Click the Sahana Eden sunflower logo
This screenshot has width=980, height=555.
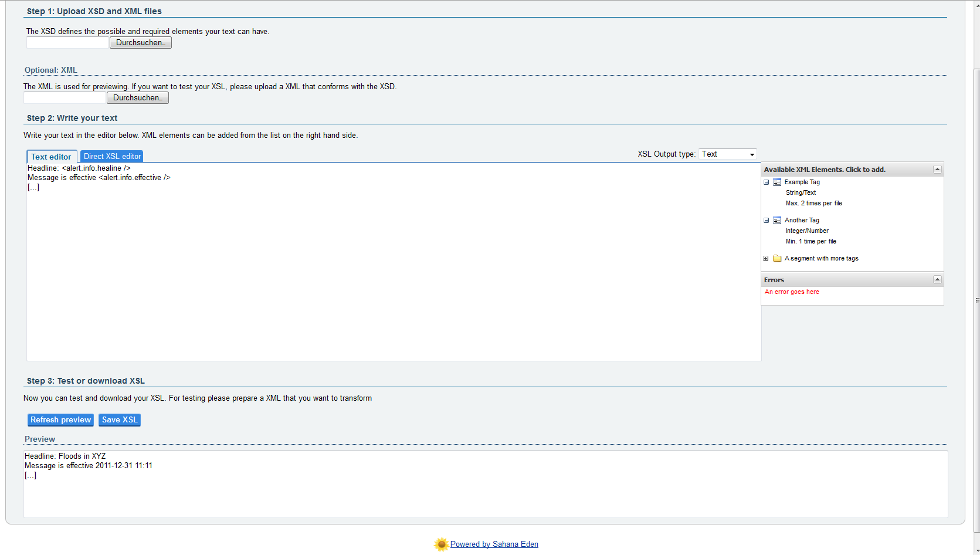click(x=441, y=544)
